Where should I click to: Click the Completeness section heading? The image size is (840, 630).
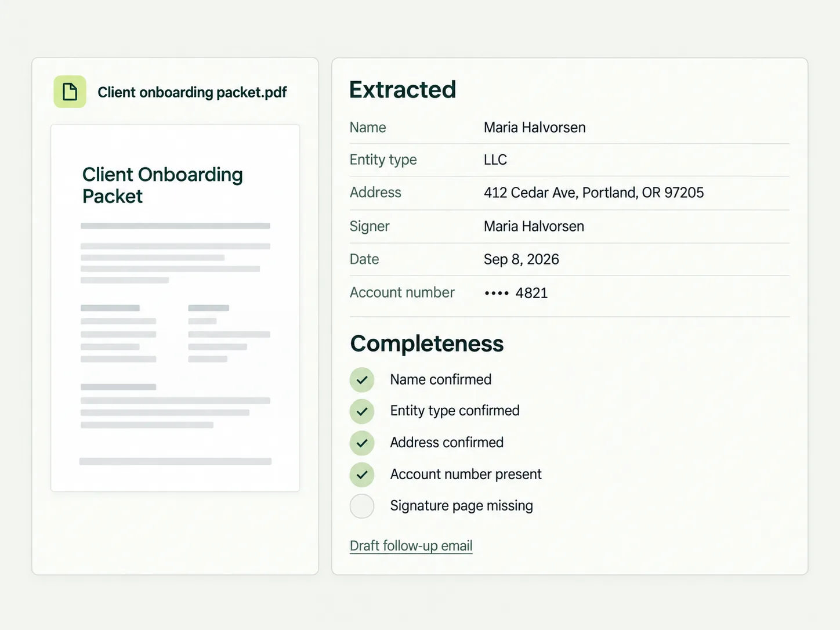coord(427,343)
